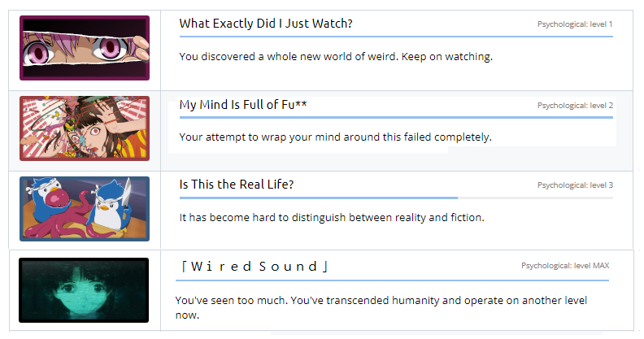This screenshot has height=339, width=644.
Task: Click 'Your attempt to wrap your mind' description
Action: pyautogui.click(x=336, y=137)
